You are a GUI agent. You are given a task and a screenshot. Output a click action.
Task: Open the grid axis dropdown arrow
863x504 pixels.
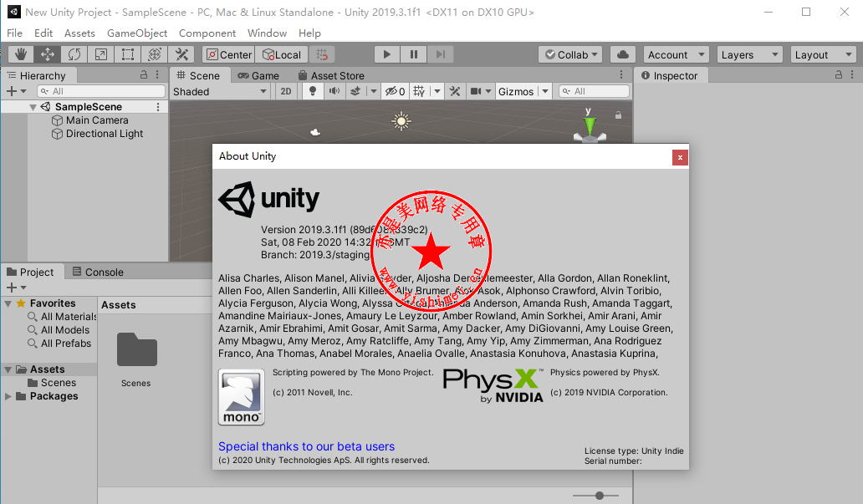(x=437, y=91)
